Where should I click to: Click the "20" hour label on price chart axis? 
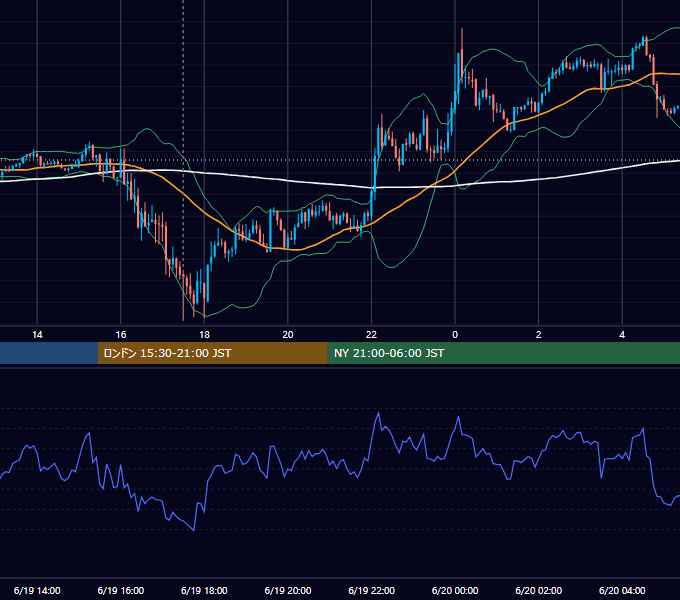[288, 335]
